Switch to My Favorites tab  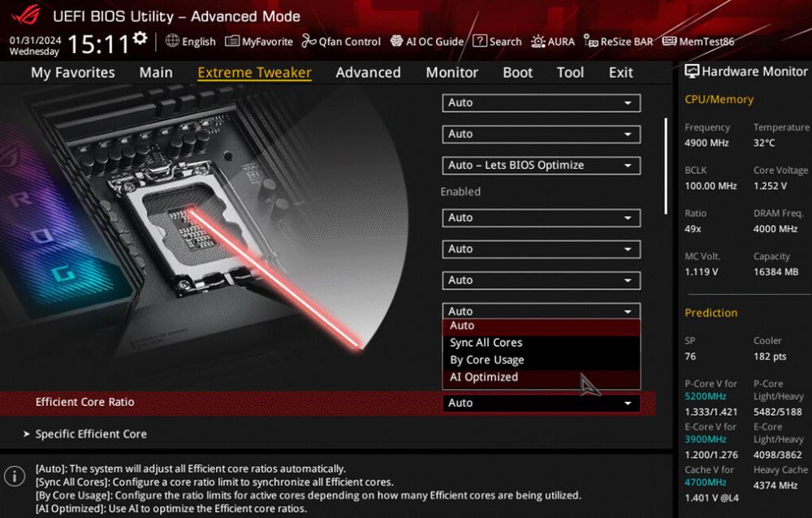click(x=73, y=72)
